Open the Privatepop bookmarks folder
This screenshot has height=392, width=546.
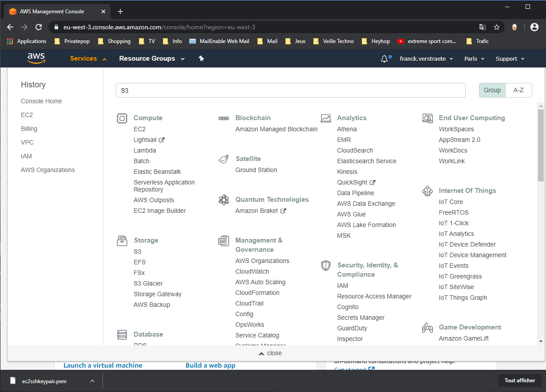72,41
